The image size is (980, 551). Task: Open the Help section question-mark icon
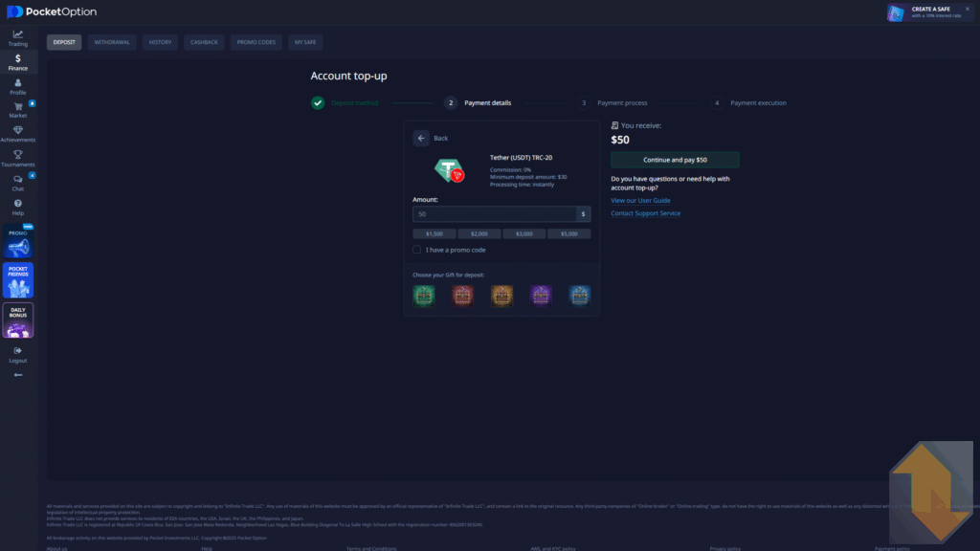[18, 208]
